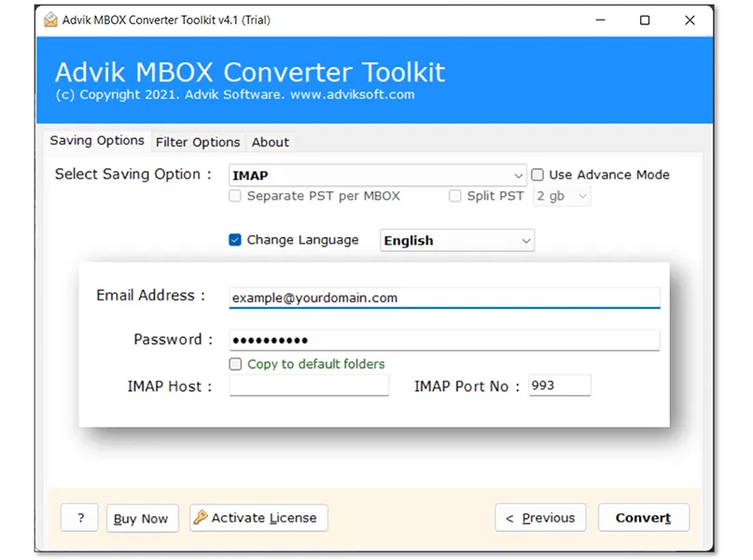
Task: Go back using the Previous button
Action: pyautogui.click(x=540, y=517)
